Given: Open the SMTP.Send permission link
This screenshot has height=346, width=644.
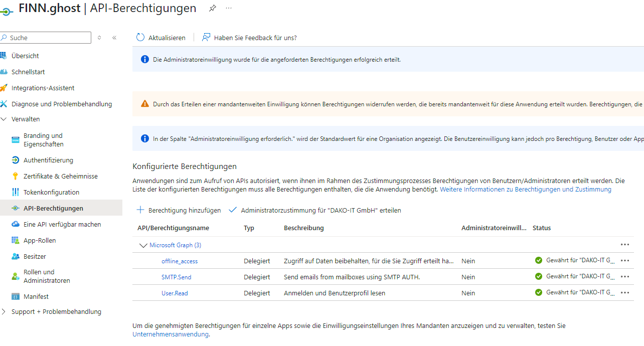Looking at the screenshot, I should [176, 277].
